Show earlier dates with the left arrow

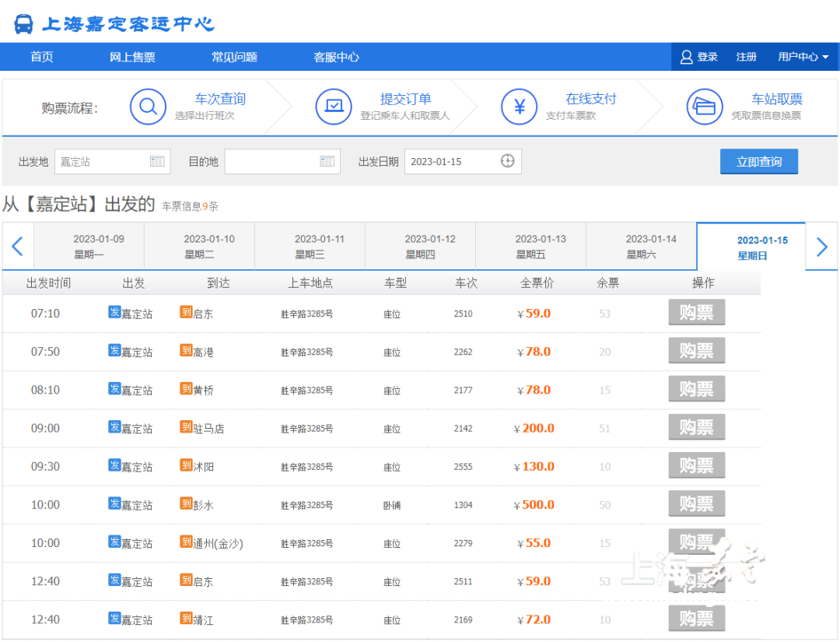point(17,246)
